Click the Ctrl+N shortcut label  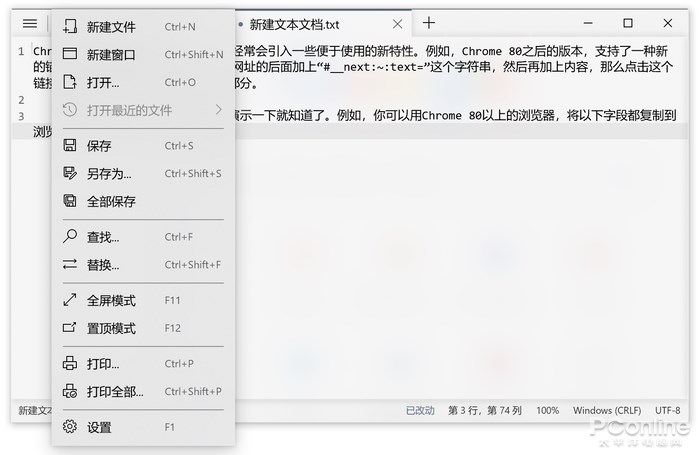click(180, 27)
